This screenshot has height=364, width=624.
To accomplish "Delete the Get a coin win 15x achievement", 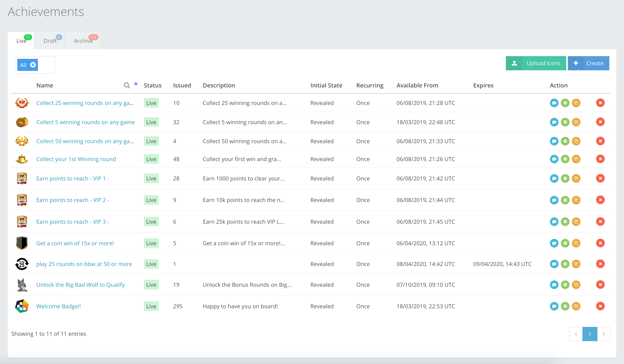I will coord(600,243).
